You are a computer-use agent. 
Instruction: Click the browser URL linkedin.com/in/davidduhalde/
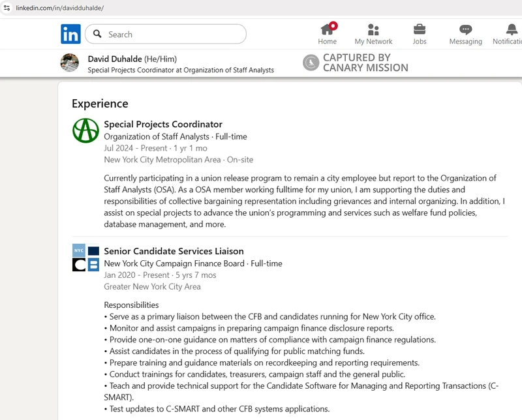[x=59, y=8]
